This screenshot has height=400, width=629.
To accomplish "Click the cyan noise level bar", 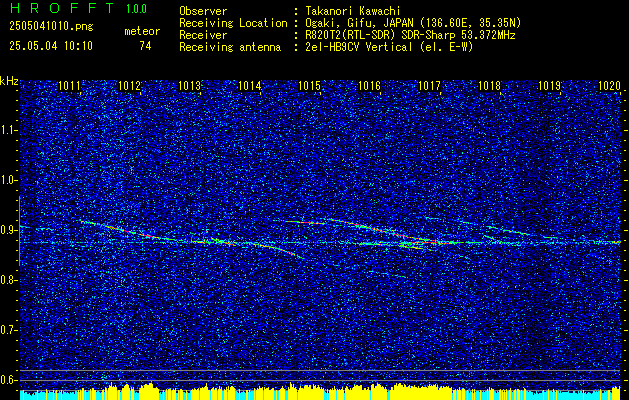I will pos(320,396).
